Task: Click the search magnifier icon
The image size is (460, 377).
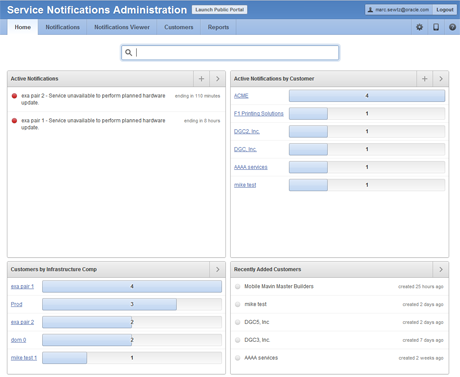Action: pyautogui.click(x=128, y=52)
